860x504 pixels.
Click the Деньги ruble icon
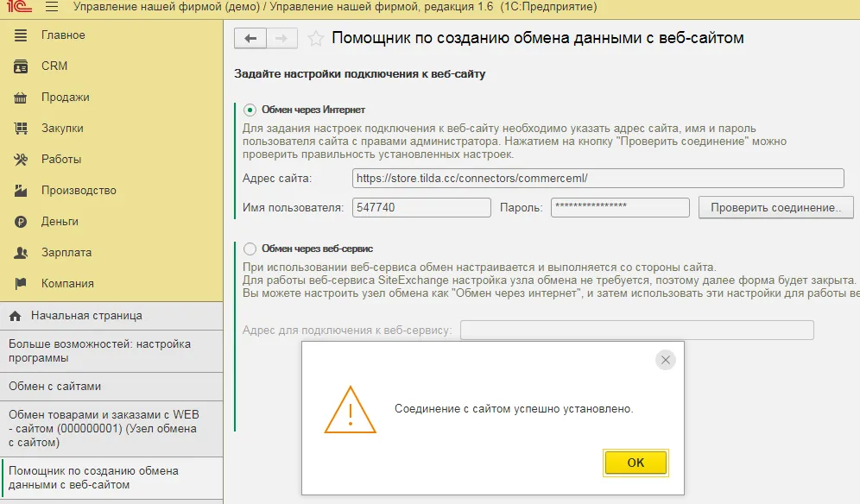point(21,222)
